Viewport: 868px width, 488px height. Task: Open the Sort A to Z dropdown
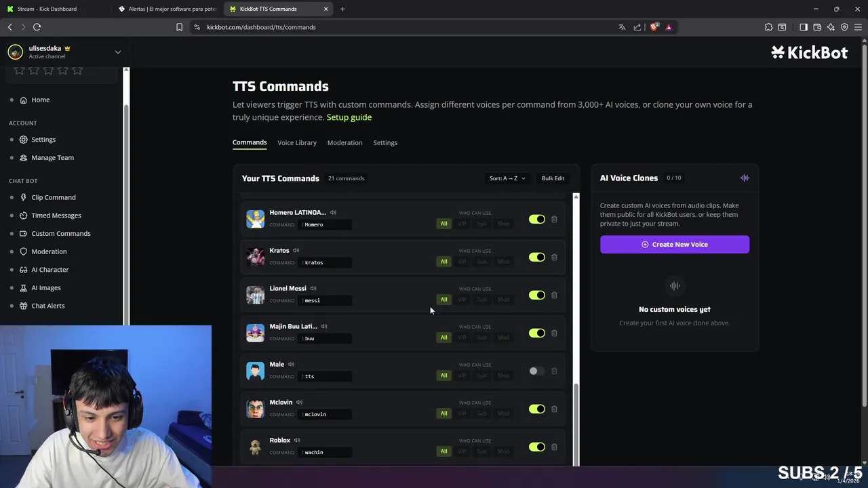coord(507,178)
